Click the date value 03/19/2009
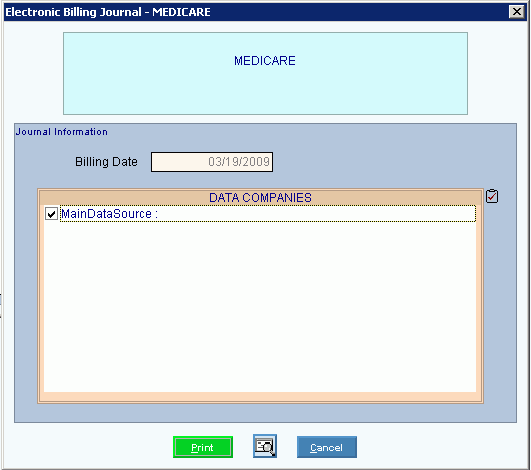531x470 pixels. (239, 162)
